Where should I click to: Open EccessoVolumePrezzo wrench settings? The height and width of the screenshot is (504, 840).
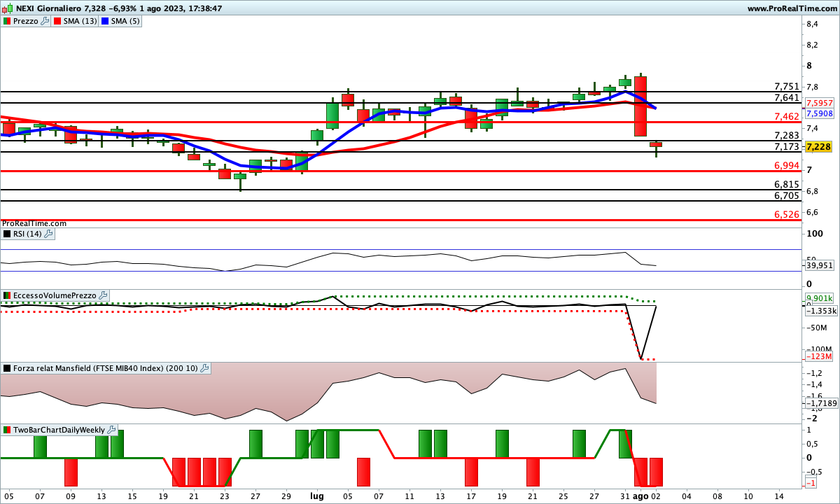(103, 295)
